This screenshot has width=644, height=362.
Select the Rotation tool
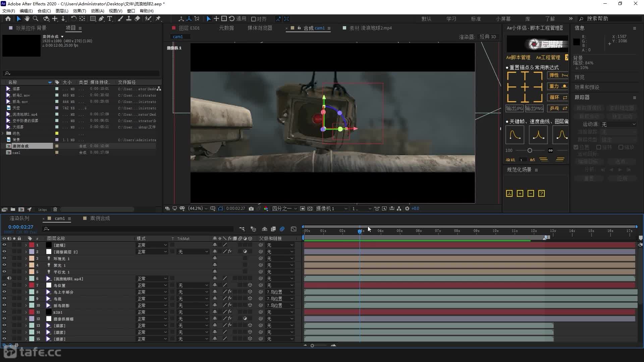click(73, 19)
